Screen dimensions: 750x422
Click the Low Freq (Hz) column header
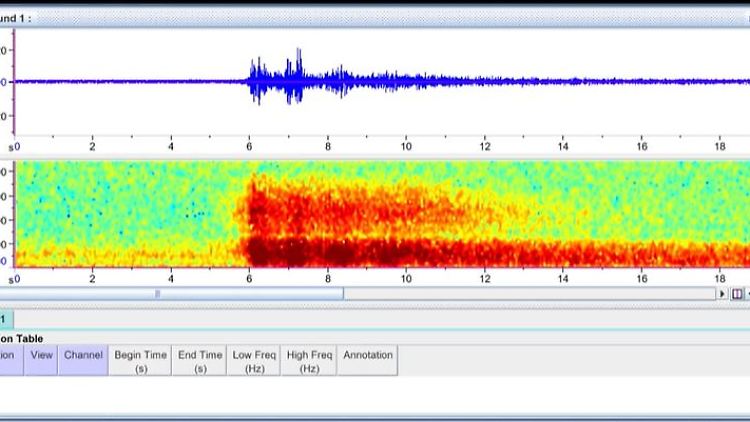pyautogui.click(x=255, y=361)
